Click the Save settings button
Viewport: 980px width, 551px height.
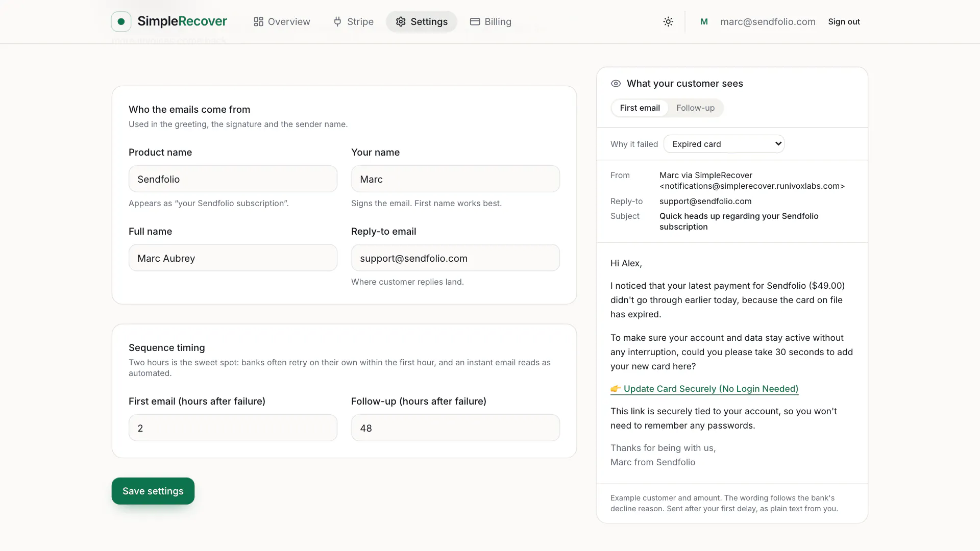click(153, 491)
